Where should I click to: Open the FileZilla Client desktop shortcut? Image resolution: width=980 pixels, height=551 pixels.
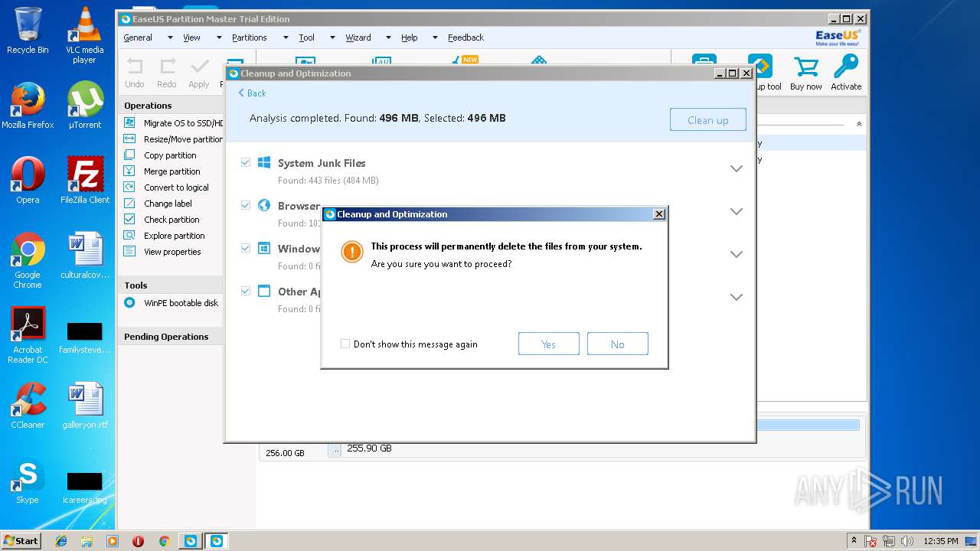85,181
